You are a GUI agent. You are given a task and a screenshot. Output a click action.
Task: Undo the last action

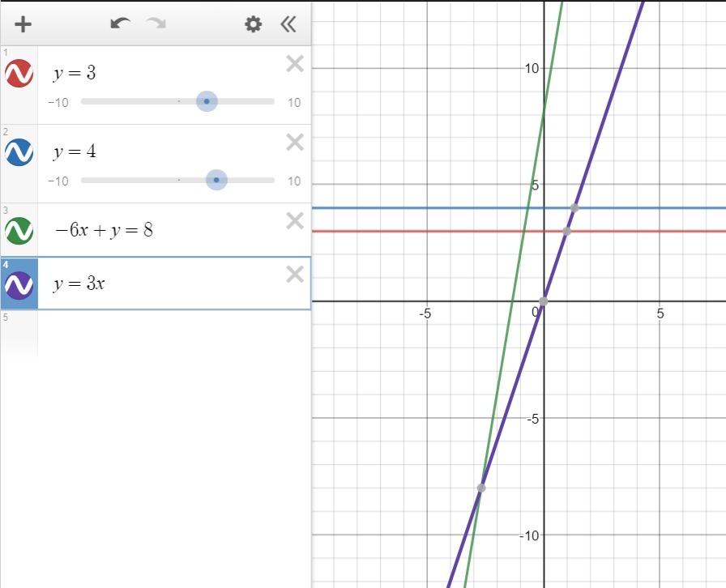(x=121, y=24)
